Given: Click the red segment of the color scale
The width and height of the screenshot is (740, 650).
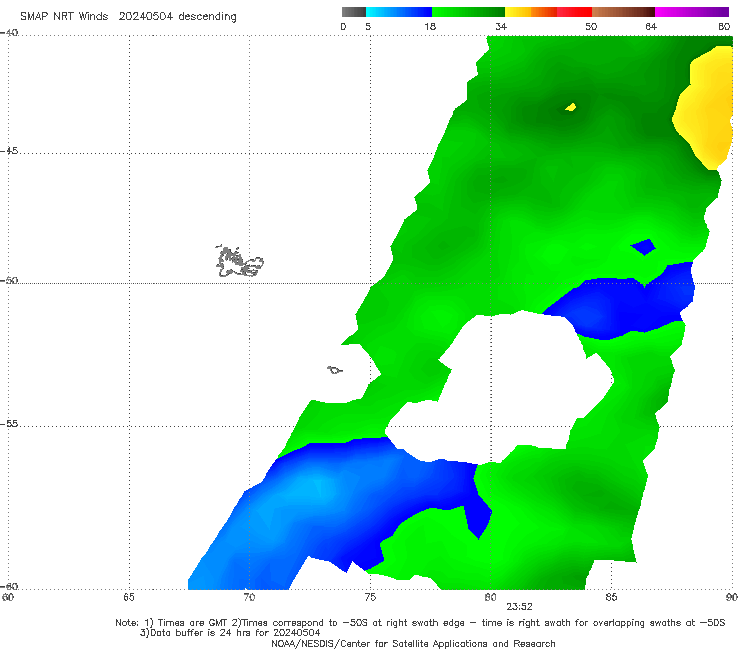Looking at the screenshot, I should coord(574,12).
